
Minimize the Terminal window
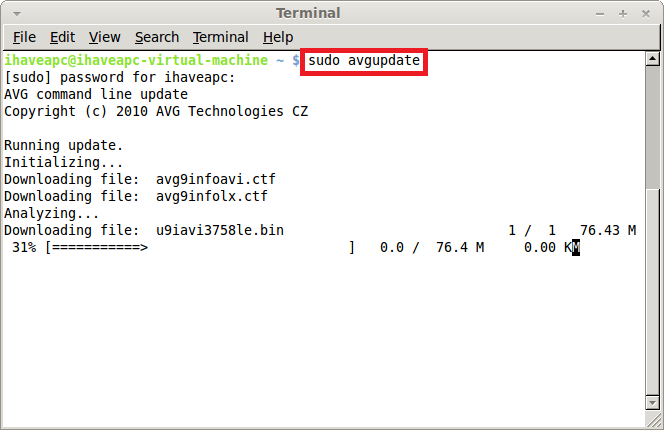tap(600, 14)
